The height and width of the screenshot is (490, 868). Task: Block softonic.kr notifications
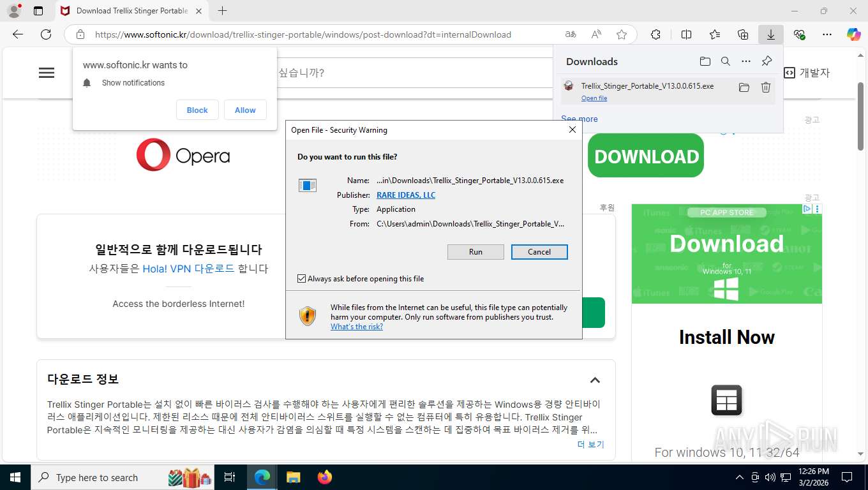click(x=197, y=110)
